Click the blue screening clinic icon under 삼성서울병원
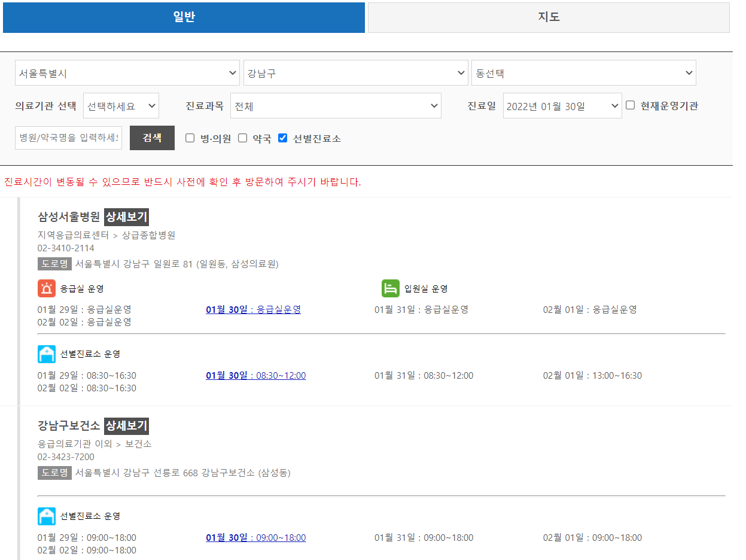 pos(47,354)
